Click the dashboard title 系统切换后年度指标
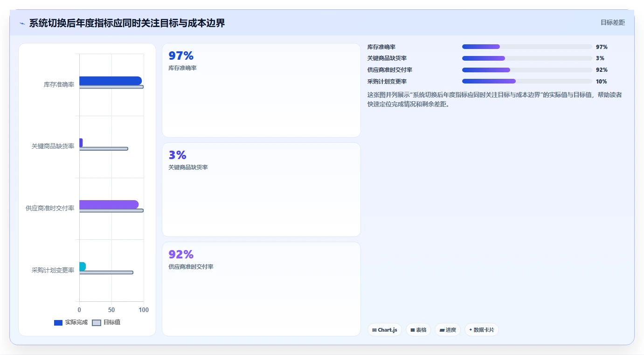This screenshot has width=644, height=355. pyautogui.click(x=127, y=23)
